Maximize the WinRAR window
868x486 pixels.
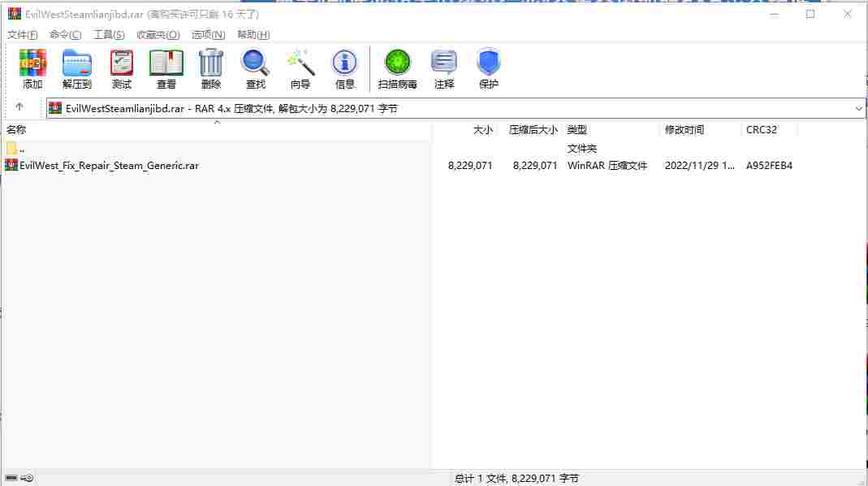point(810,15)
